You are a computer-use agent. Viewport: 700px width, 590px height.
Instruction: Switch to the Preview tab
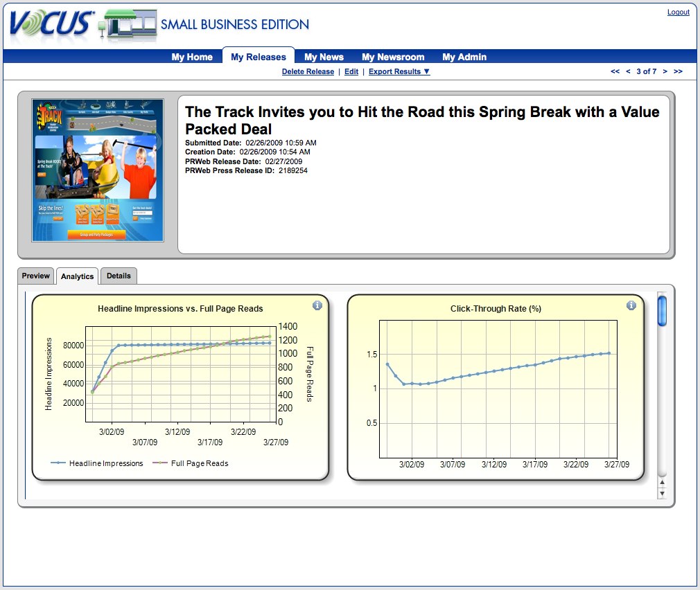[36, 276]
